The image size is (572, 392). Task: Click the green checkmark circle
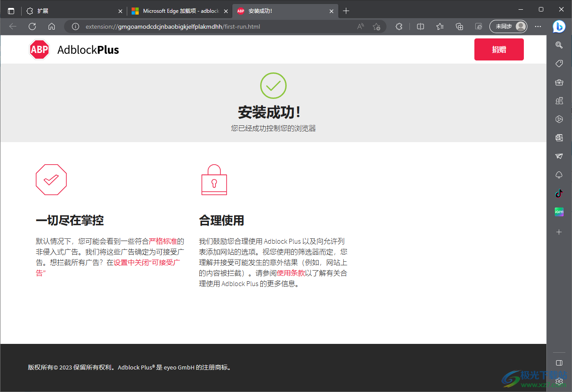tap(273, 86)
